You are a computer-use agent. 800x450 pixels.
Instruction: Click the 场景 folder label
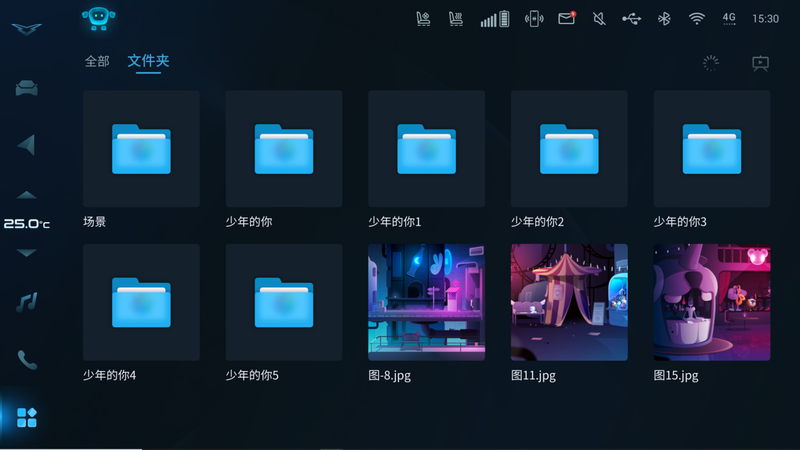[94, 222]
